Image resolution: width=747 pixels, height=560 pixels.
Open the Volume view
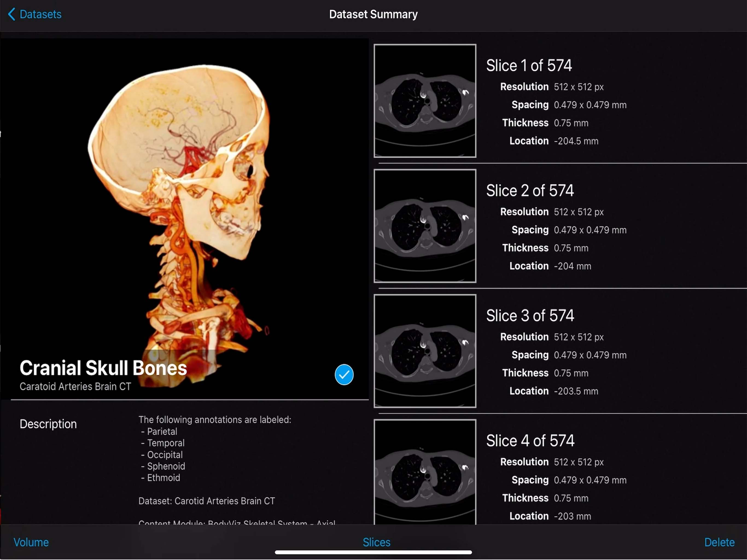[x=31, y=542]
